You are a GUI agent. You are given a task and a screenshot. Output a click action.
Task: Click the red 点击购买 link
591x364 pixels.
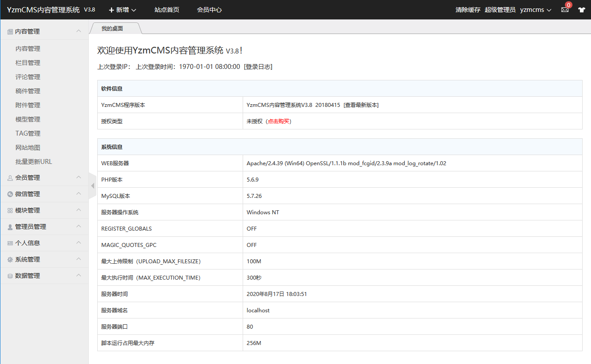pyautogui.click(x=278, y=121)
